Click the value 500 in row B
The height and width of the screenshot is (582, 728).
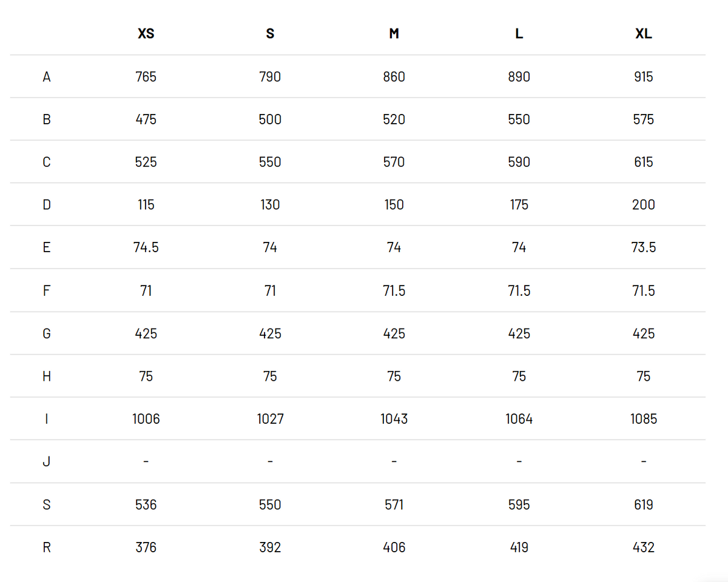[270, 119]
